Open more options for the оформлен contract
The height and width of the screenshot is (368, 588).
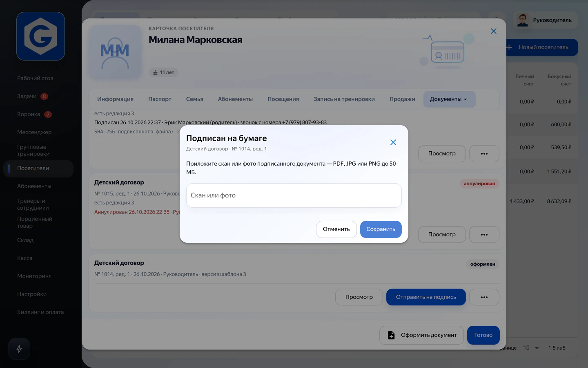484,297
